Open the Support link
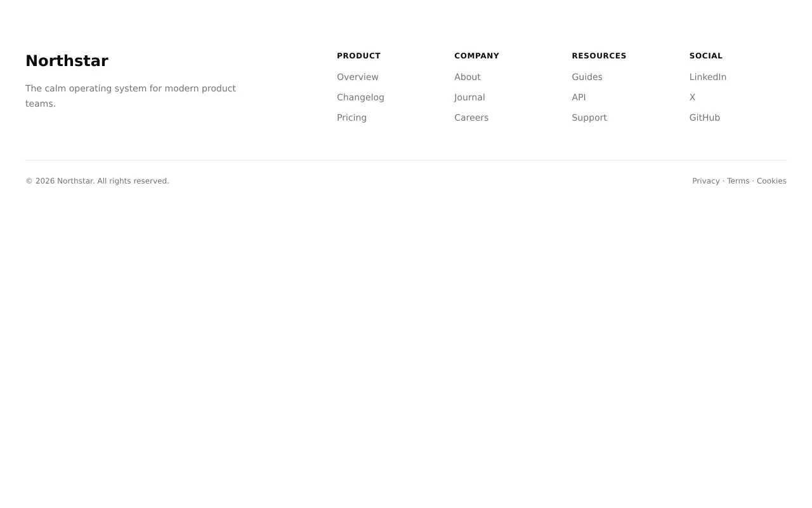This screenshot has height=508, width=812. pyautogui.click(x=589, y=117)
